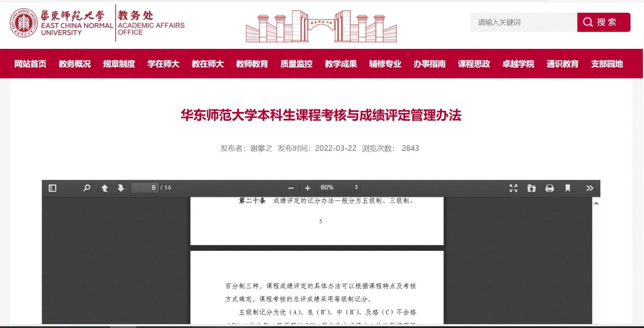This screenshot has width=644, height=328.
Task: Open the 辅修专业 menu item
Action: (385, 64)
